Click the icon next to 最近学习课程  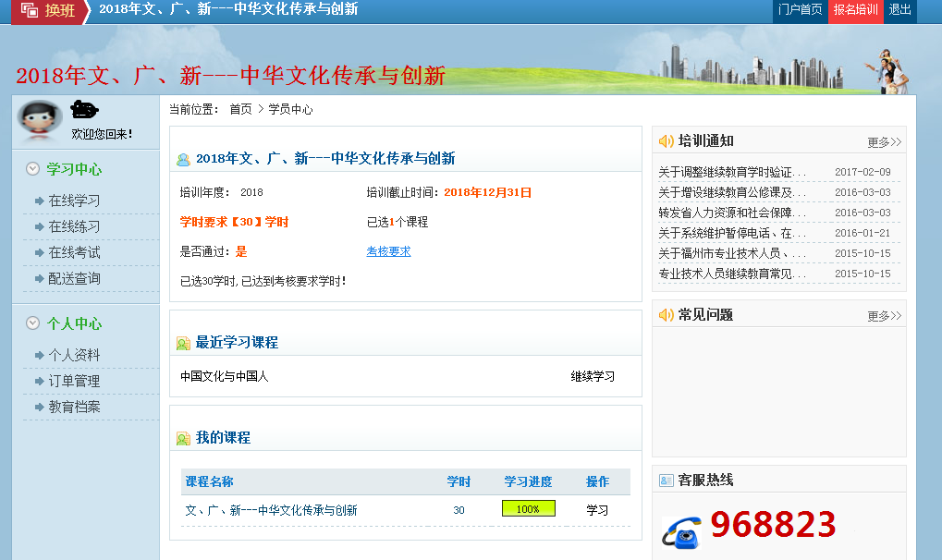click(x=183, y=343)
